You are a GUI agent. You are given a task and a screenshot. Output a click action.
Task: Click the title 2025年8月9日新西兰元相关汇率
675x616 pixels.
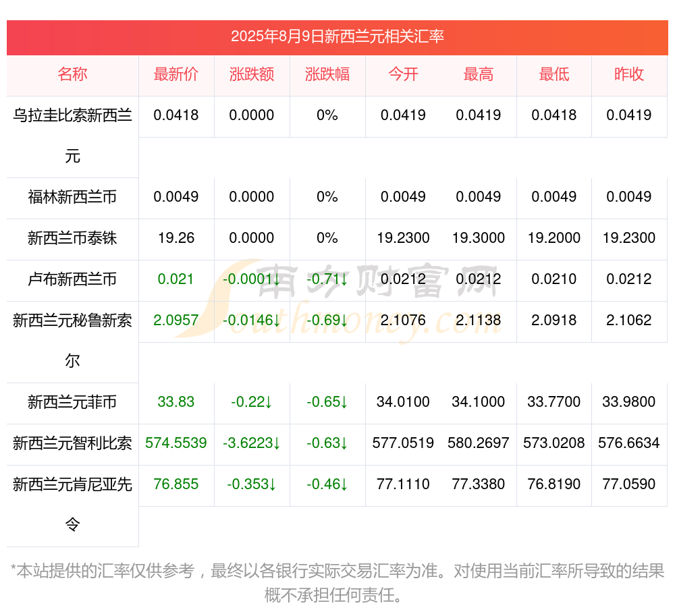pos(337,36)
